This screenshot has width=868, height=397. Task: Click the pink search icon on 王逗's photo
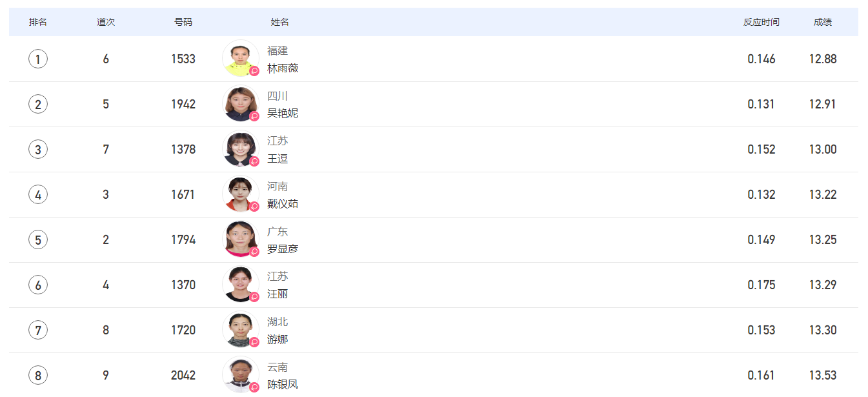pos(254,161)
